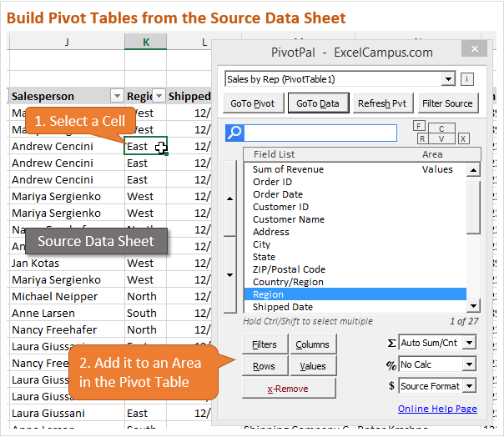Open the Salesperson column filter dropdown
The image size is (504, 437).
tap(117, 96)
